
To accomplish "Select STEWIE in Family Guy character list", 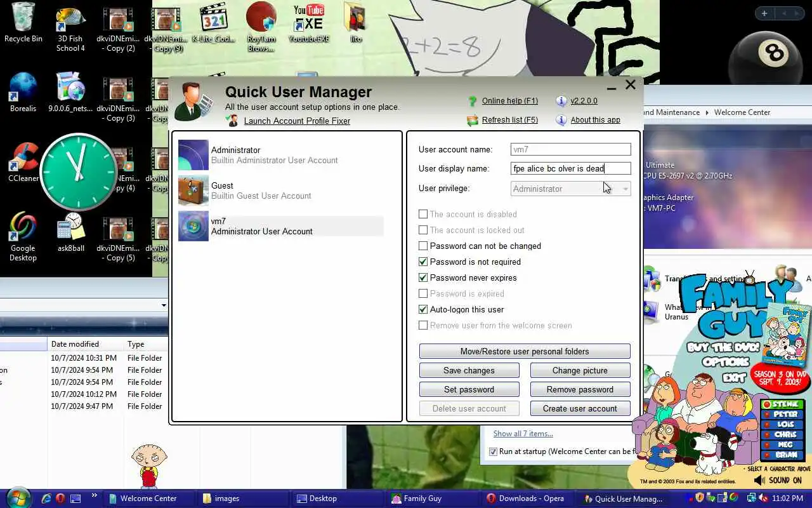I will point(782,404).
